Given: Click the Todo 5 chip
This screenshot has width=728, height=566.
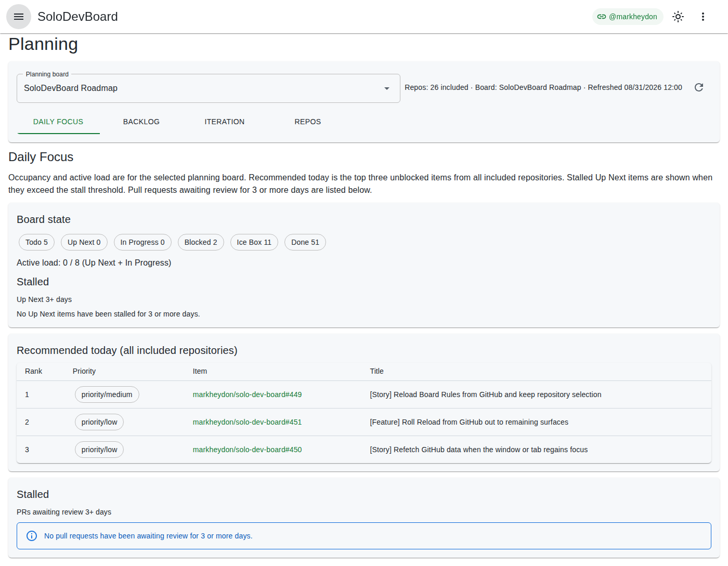Looking at the screenshot, I should 36,242.
